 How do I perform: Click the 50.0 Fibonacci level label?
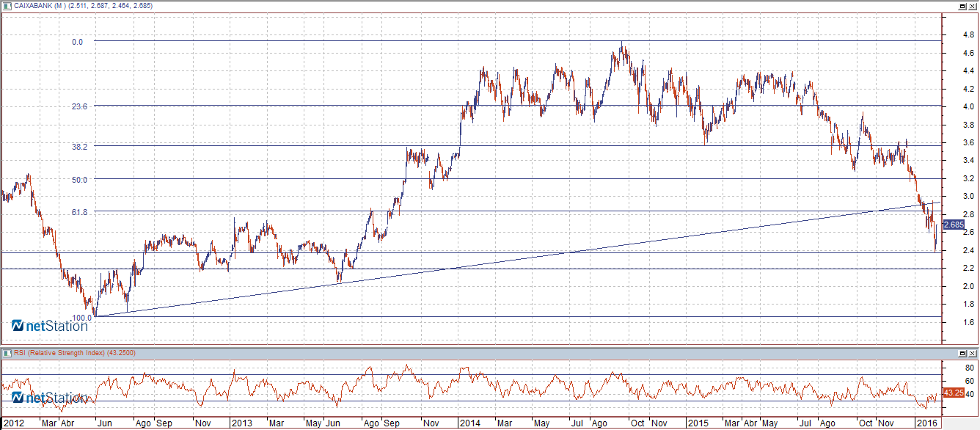coord(80,179)
